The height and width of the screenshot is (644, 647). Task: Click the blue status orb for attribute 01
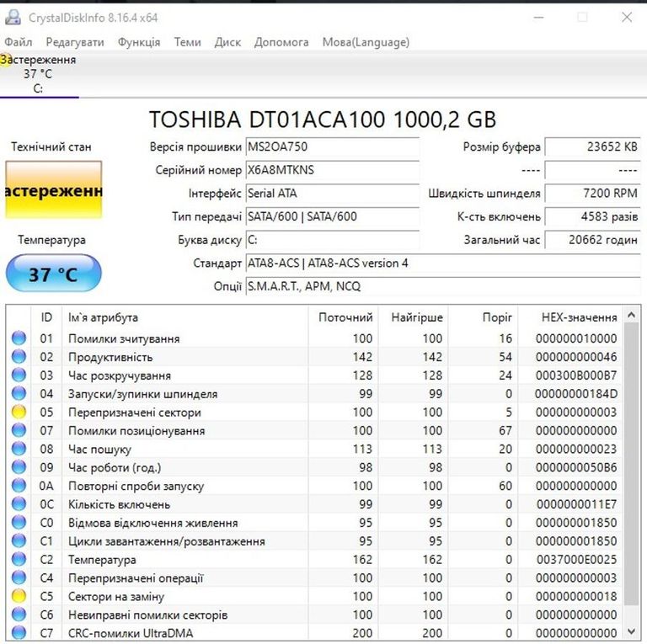[x=19, y=338]
